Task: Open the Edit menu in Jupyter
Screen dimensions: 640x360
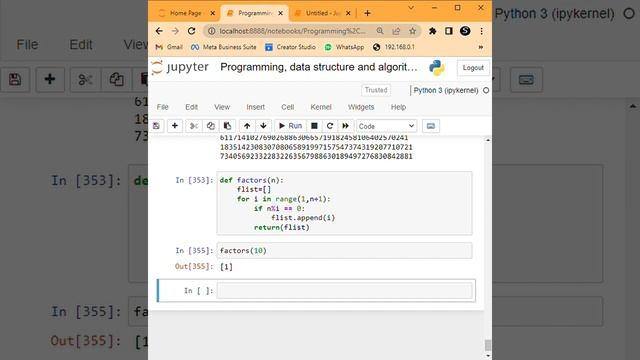Action: pos(191,107)
